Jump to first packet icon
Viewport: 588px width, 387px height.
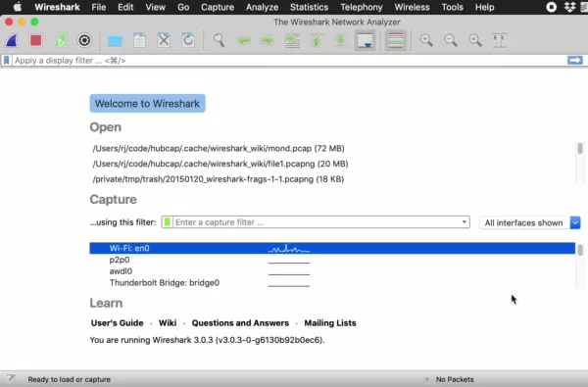(317, 40)
